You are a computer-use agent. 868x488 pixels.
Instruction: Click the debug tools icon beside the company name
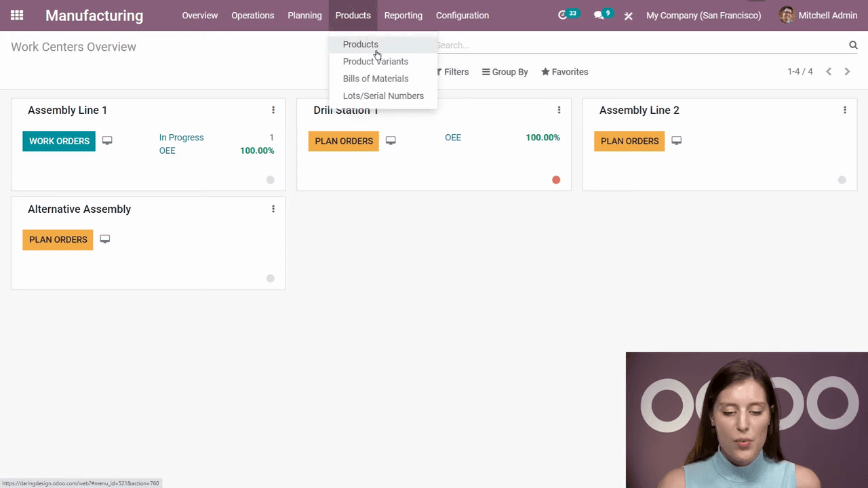pos(628,16)
